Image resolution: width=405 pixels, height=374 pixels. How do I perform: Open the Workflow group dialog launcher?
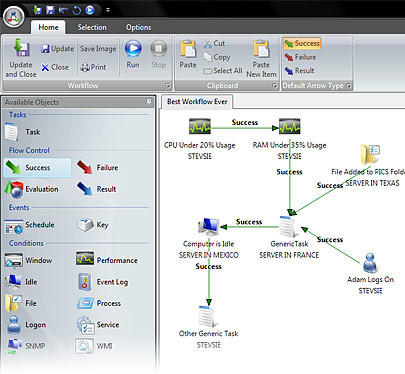point(168,86)
